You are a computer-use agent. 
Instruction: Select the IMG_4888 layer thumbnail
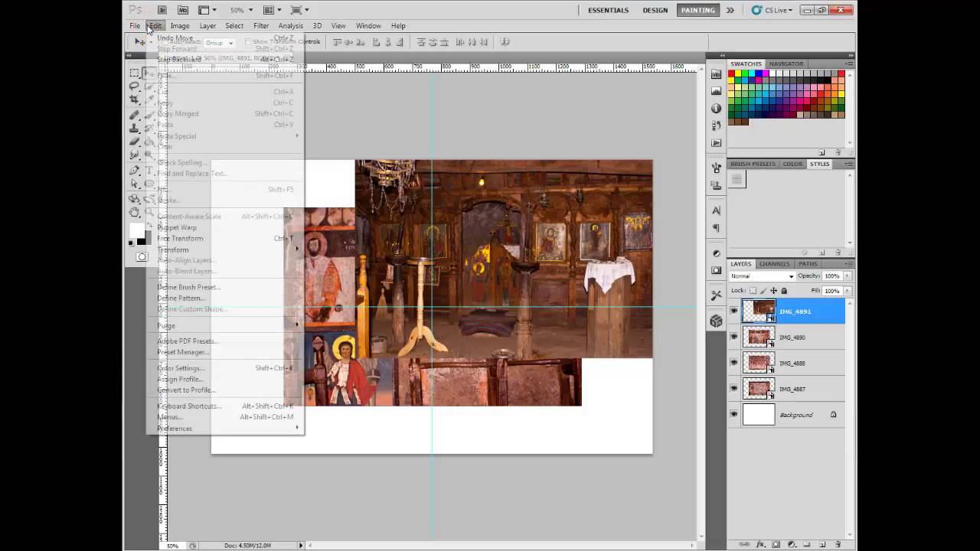coord(759,362)
